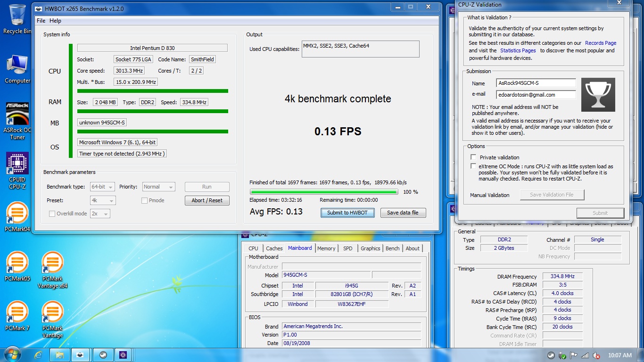This screenshot has width=644, height=362.
Task: Select the Computer desktop icon
Action: [17, 69]
